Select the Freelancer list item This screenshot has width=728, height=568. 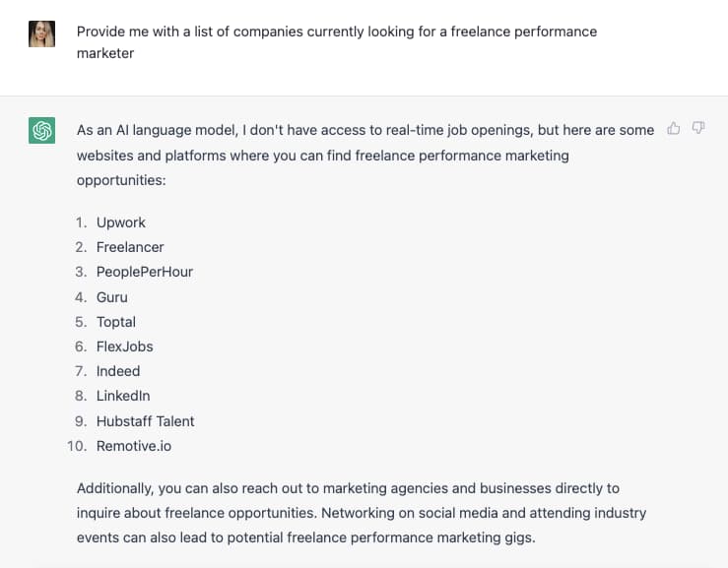tap(130, 247)
